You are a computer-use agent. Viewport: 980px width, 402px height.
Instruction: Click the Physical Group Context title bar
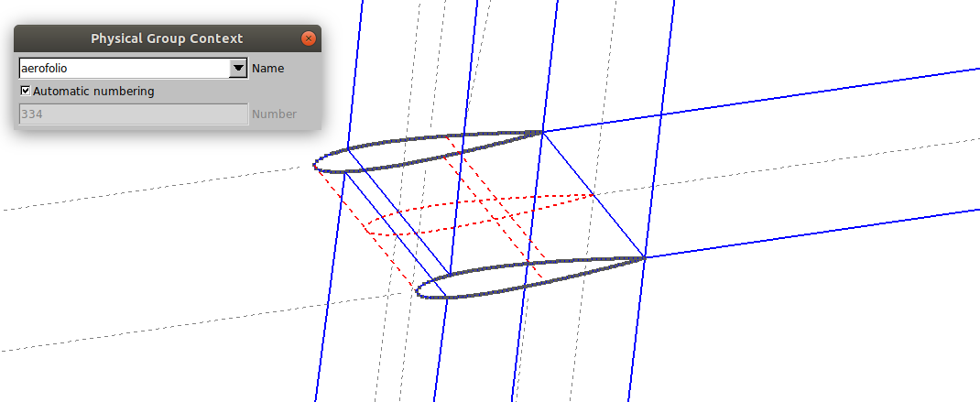coord(167,38)
